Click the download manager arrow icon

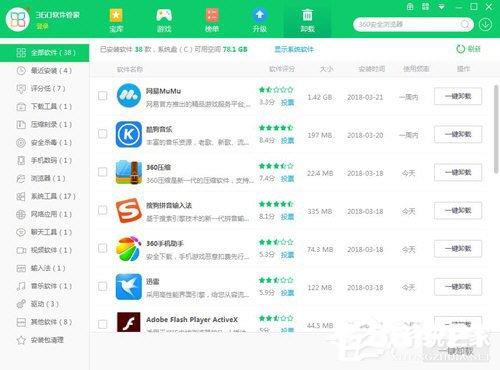click(485, 24)
